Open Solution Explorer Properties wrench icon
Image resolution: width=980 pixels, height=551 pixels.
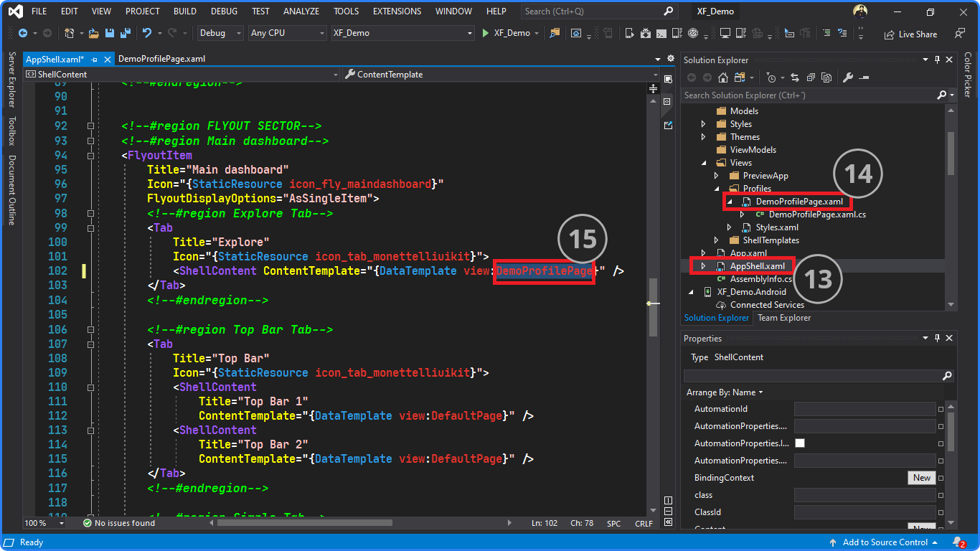847,77
